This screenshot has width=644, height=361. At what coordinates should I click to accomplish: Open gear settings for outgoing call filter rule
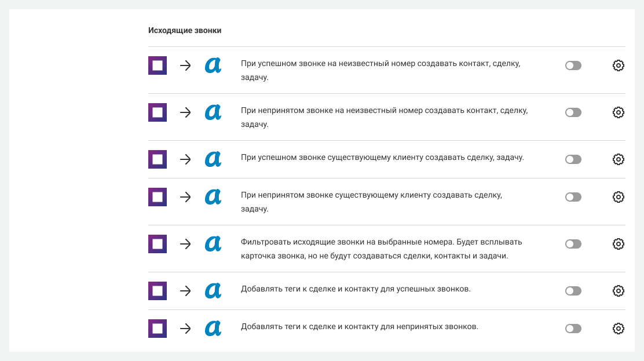[x=618, y=244]
